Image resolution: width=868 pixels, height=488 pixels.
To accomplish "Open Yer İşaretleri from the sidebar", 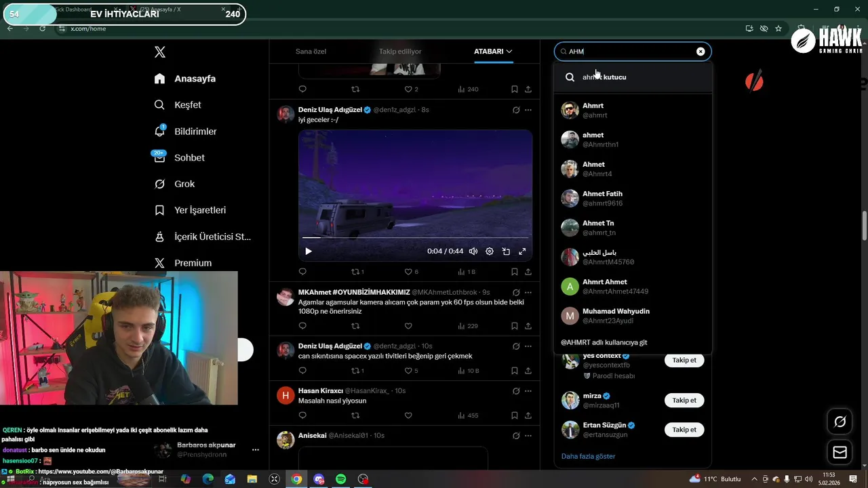I will click(190, 210).
